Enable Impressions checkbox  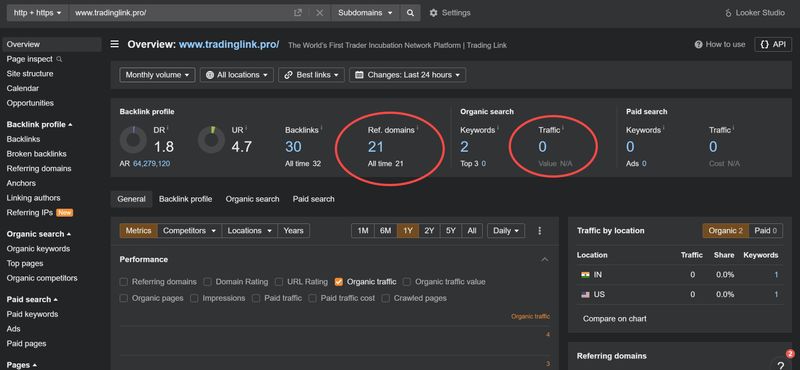click(194, 298)
